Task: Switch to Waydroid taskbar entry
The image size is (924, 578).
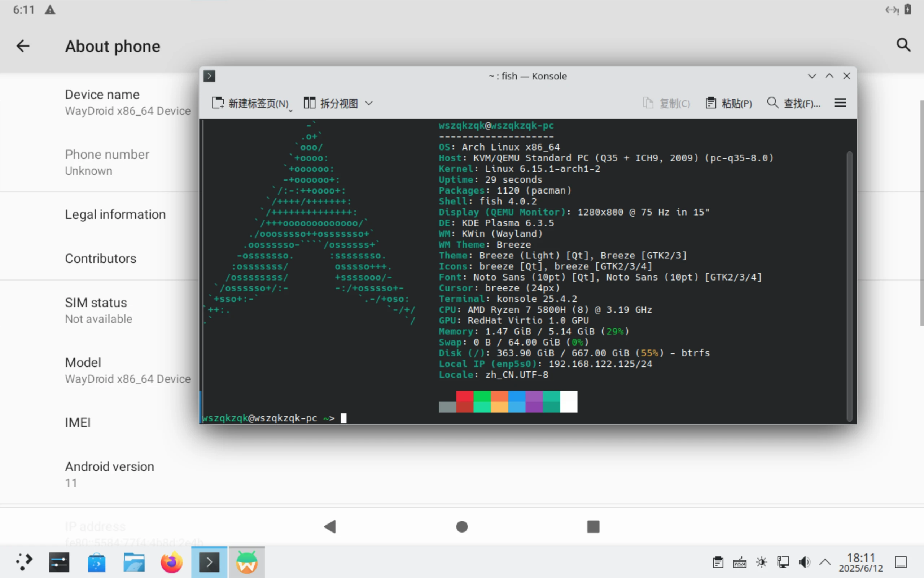Action: click(246, 562)
